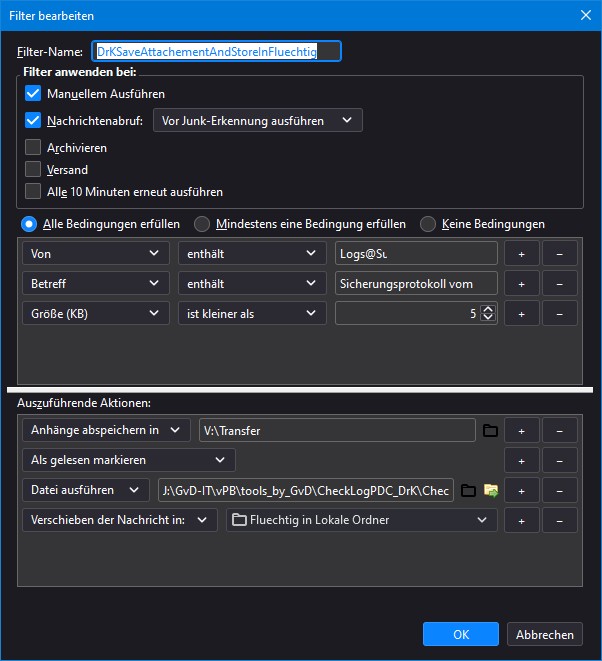Remove the Datei ausführen action

pos(559,490)
